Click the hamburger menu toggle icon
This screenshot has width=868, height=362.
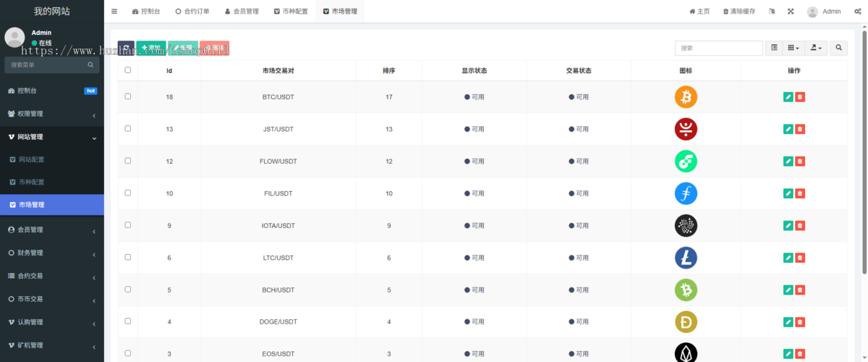tap(114, 12)
